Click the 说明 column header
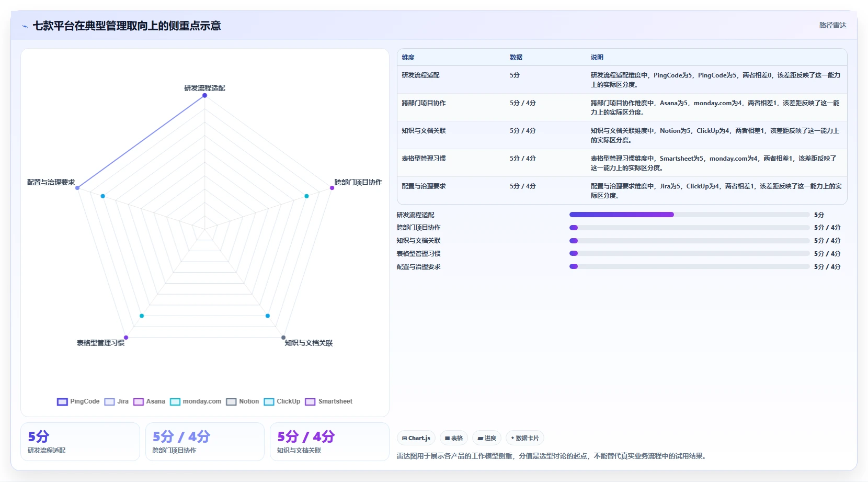Screen dimensions: 868x482 coord(597,58)
